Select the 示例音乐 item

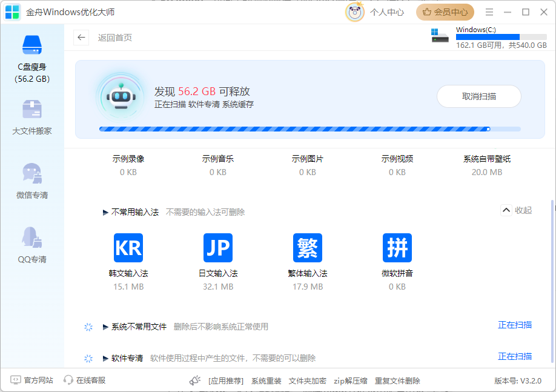(x=217, y=165)
